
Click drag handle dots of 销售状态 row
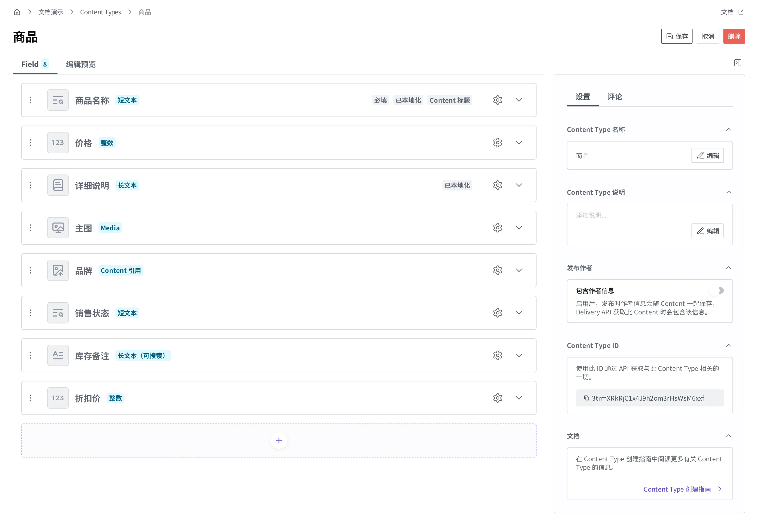click(30, 313)
